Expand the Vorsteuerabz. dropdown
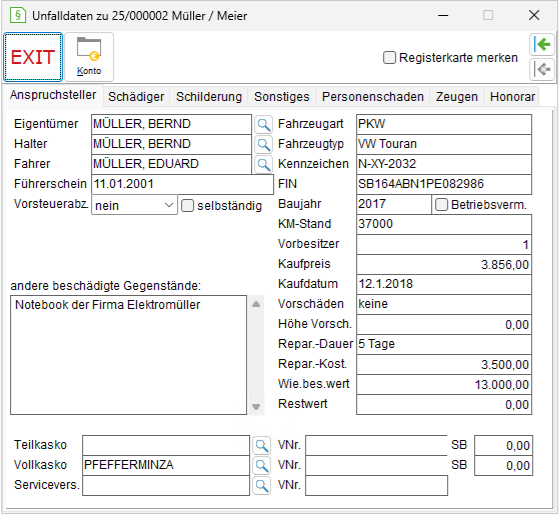This screenshot has height=516, width=559. [134, 205]
